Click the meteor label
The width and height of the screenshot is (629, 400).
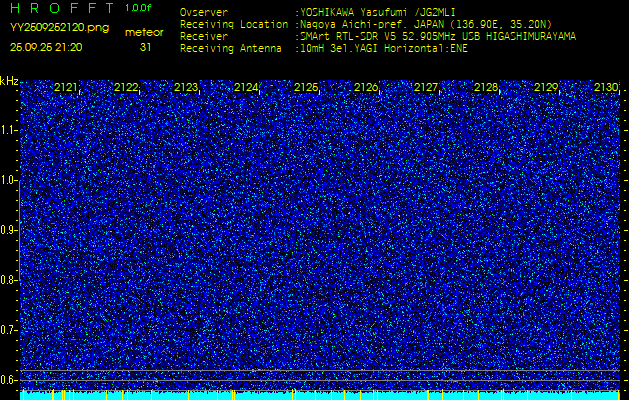[144, 32]
